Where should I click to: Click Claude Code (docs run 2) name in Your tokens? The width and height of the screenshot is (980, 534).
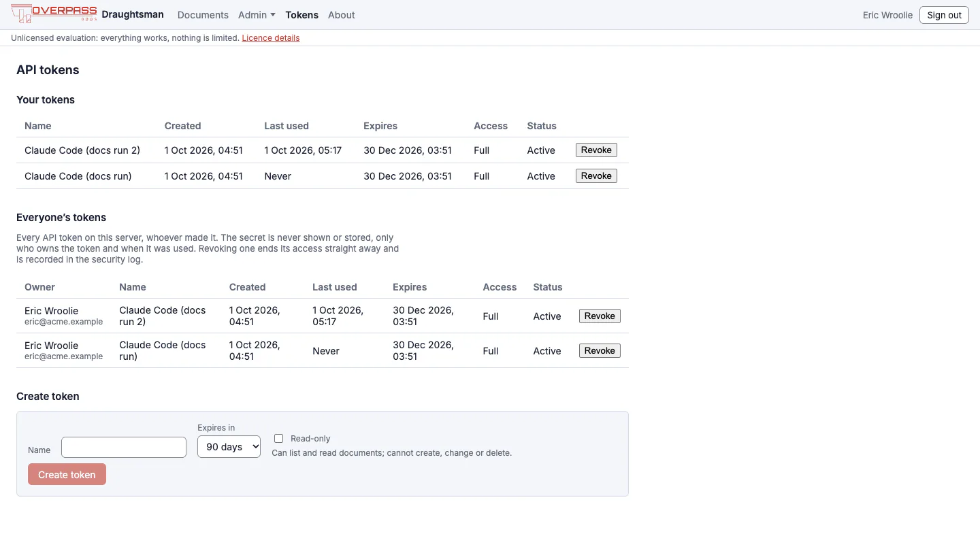(x=82, y=150)
